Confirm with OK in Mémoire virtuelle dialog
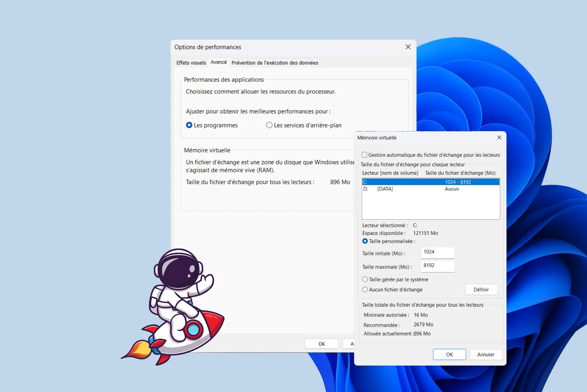 pos(449,354)
